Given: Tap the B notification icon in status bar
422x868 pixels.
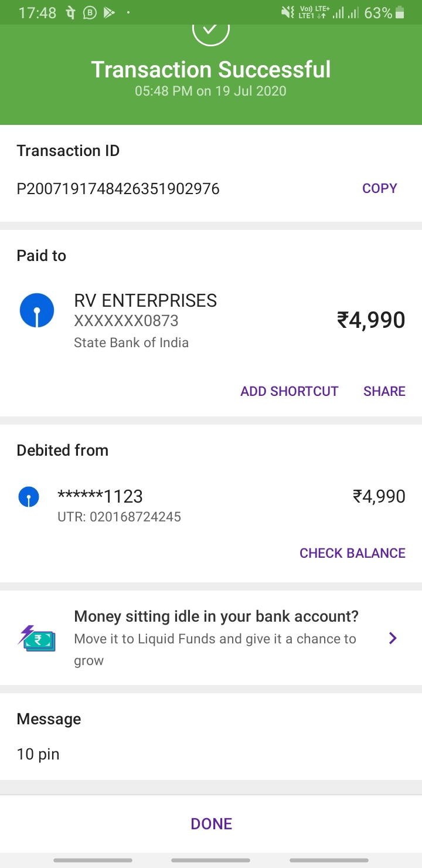Looking at the screenshot, I should point(90,12).
